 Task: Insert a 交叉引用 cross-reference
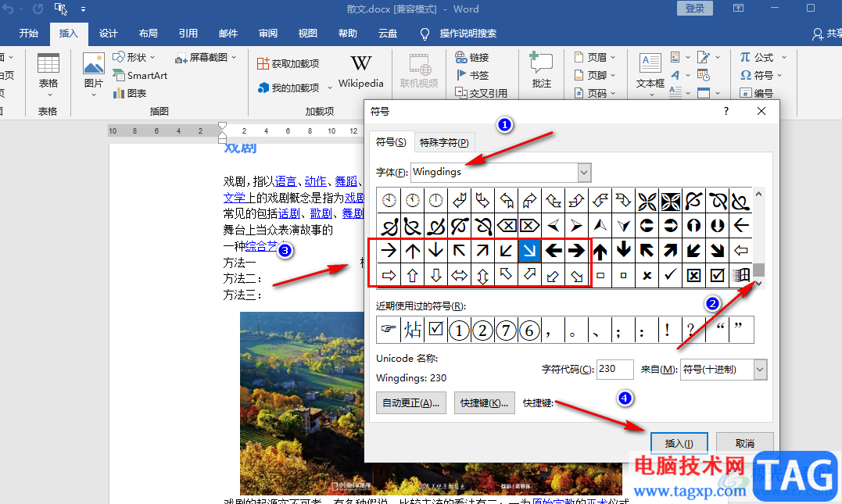coord(481,93)
